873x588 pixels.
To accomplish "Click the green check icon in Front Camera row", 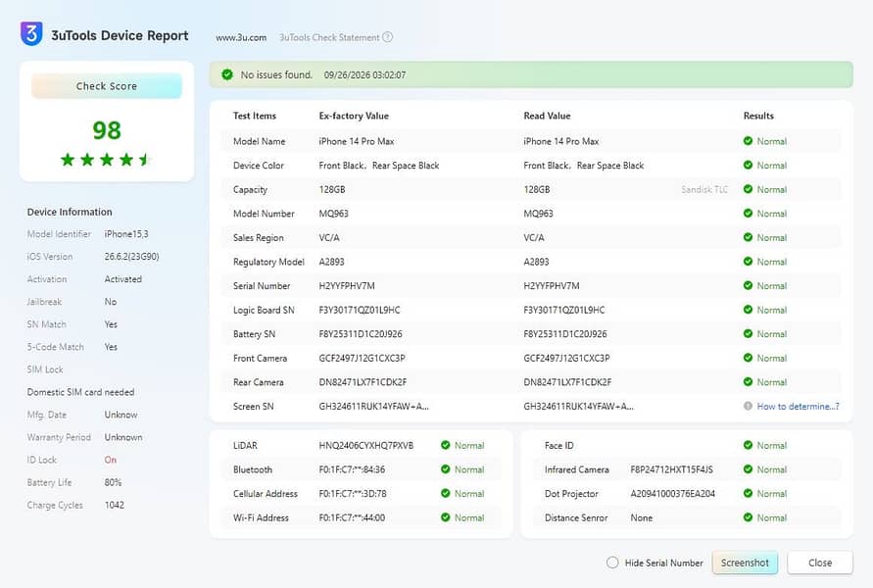I will (748, 358).
